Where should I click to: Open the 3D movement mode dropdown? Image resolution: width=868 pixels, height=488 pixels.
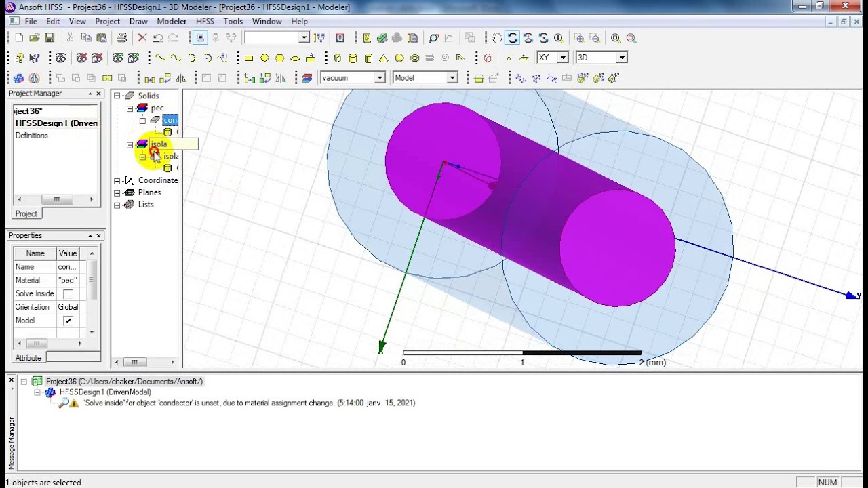[622, 58]
